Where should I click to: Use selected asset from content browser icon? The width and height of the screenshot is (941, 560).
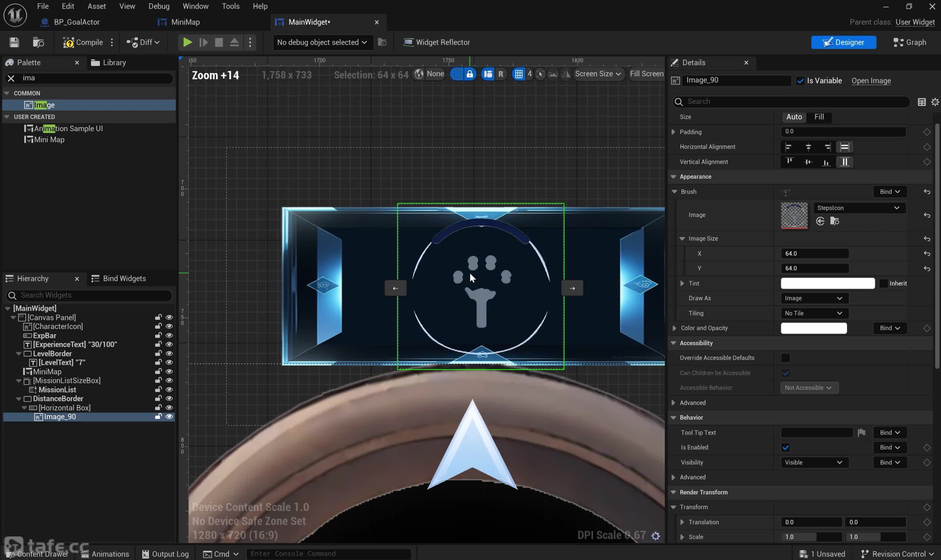click(x=820, y=221)
